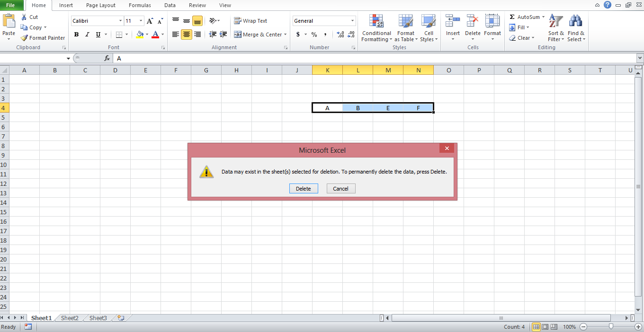644x332 pixels.
Task: Open the Sheet2 tab
Action: (x=69, y=318)
